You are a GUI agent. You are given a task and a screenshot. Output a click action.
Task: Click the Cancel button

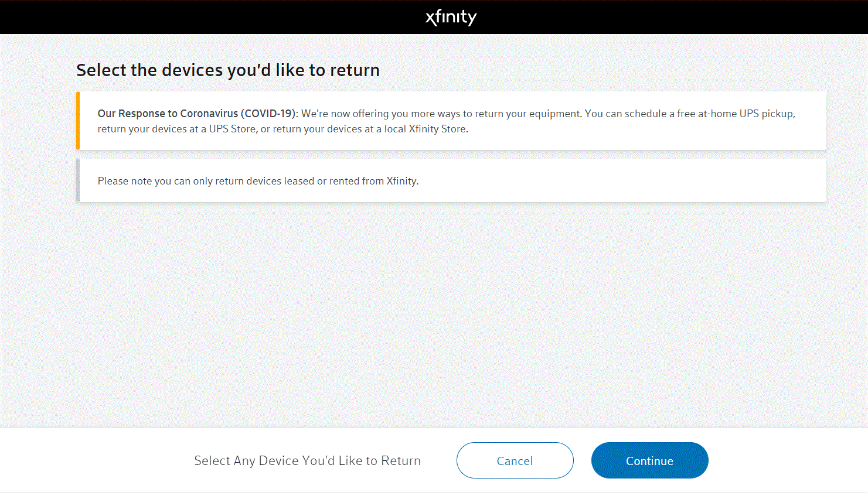point(515,460)
